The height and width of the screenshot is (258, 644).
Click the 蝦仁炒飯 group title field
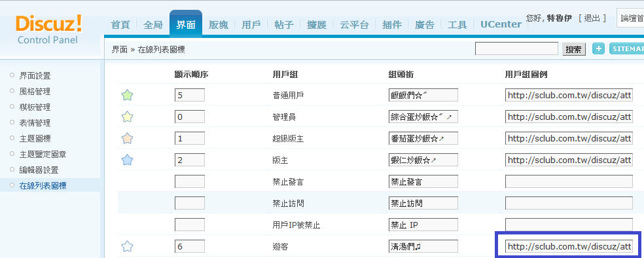[x=423, y=160]
